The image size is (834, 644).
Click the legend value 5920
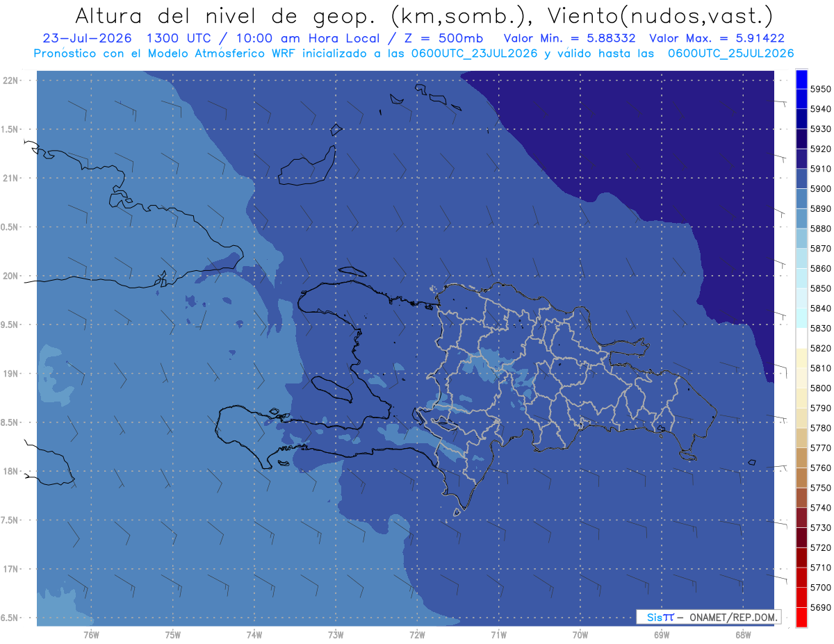(x=820, y=149)
